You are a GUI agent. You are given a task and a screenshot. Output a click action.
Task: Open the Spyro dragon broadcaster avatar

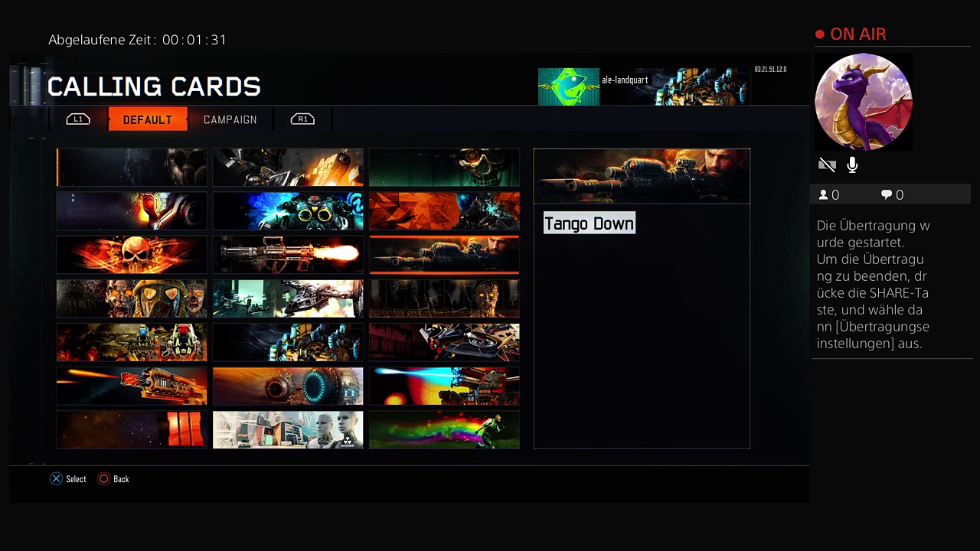(863, 102)
